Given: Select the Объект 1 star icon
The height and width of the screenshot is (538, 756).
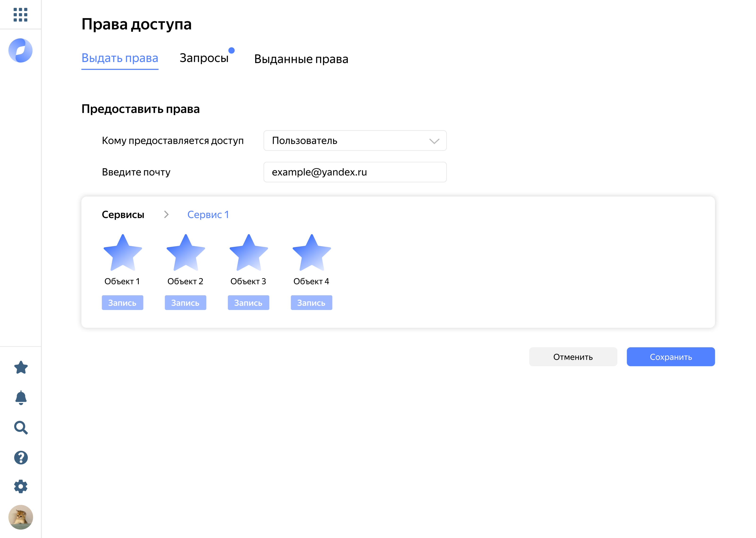Looking at the screenshot, I should pyautogui.click(x=123, y=253).
